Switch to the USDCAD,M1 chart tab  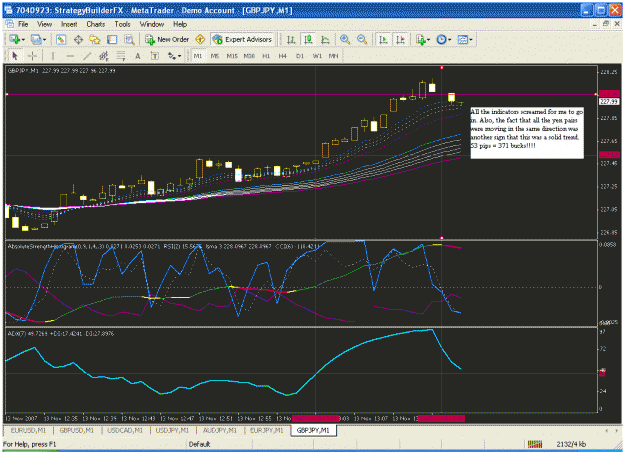point(125,430)
